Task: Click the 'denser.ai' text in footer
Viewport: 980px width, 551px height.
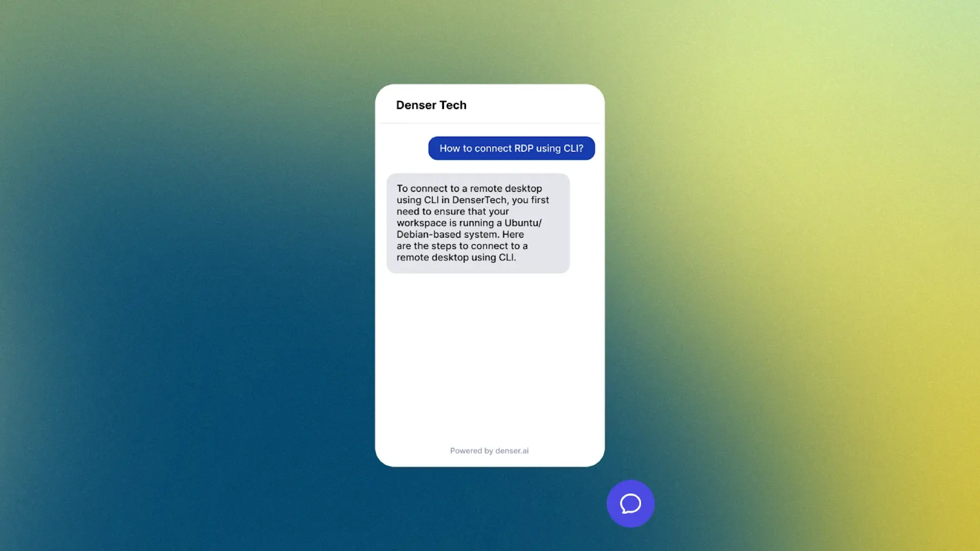Action: pos(512,450)
